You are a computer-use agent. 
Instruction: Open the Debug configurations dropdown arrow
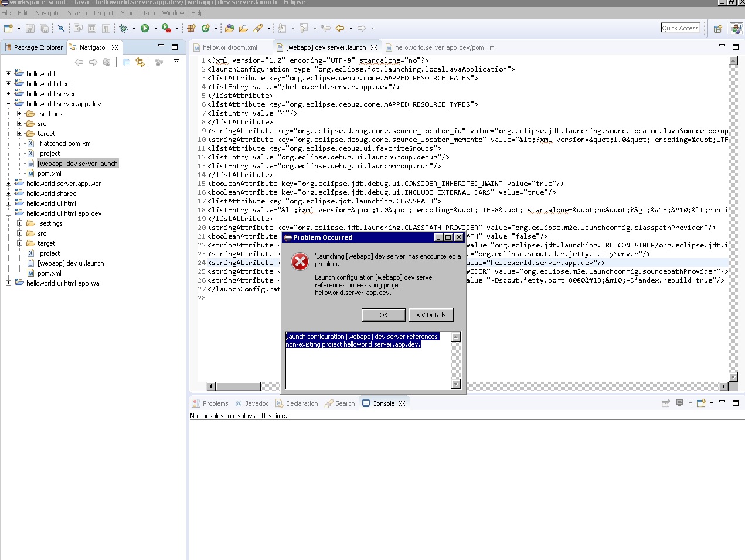click(x=134, y=28)
